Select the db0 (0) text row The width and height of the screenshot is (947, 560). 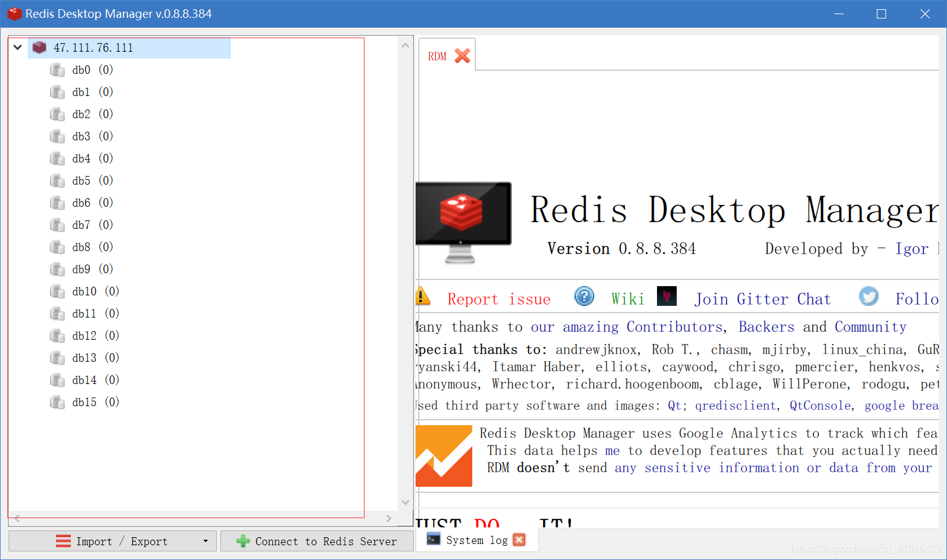[x=93, y=70]
